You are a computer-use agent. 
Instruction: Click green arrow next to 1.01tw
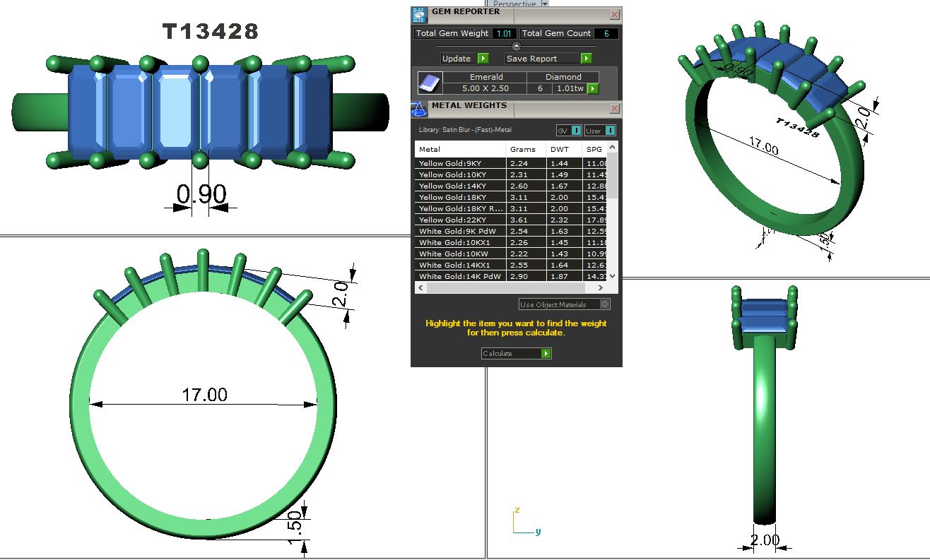point(593,89)
